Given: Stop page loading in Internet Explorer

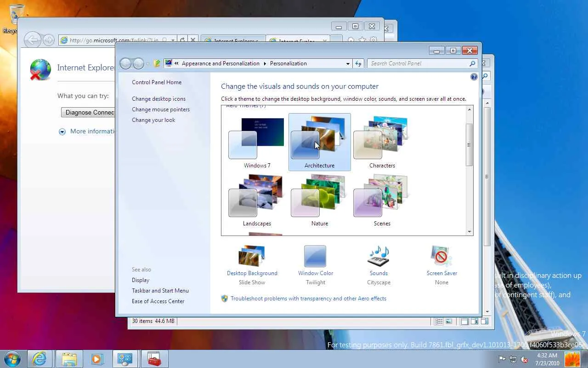Looking at the screenshot, I should pyautogui.click(x=193, y=40).
